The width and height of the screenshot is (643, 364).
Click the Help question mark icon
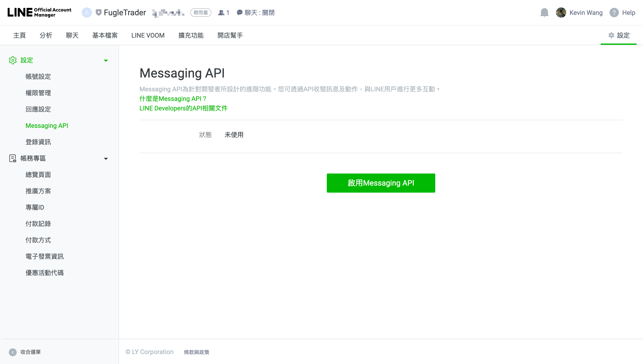614,13
